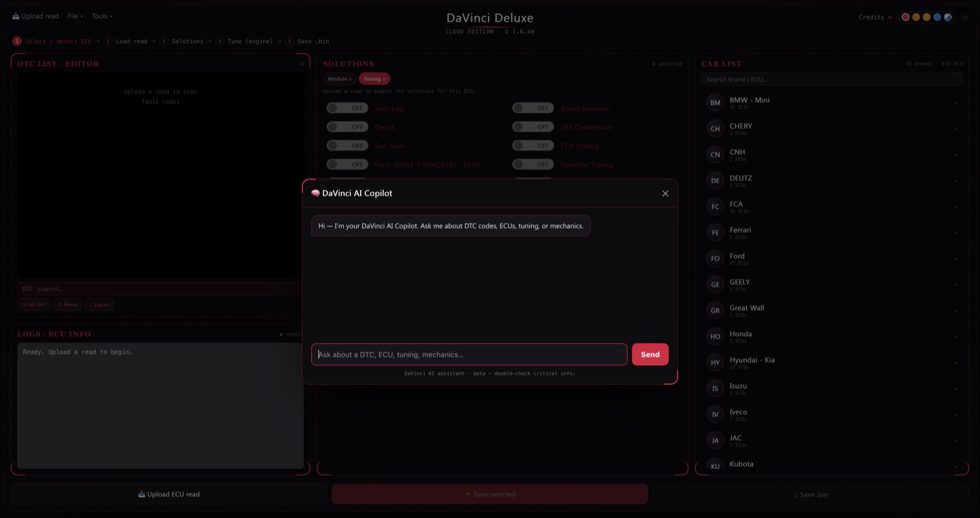Image resolution: width=980 pixels, height=518 pixels.
Task: Click the BM avatar for BMW - Mini
Action: point(715,103)
